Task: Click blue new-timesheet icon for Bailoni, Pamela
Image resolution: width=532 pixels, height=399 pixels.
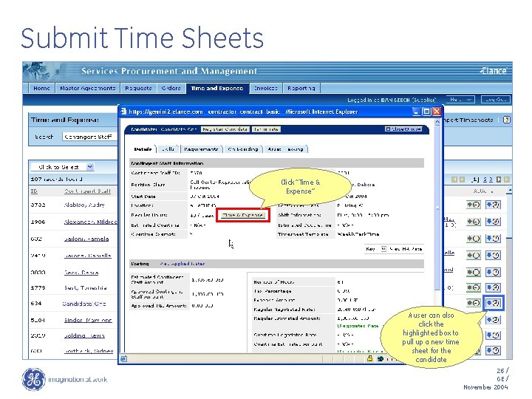Action: pyautogui.click(x=493, y=239)
